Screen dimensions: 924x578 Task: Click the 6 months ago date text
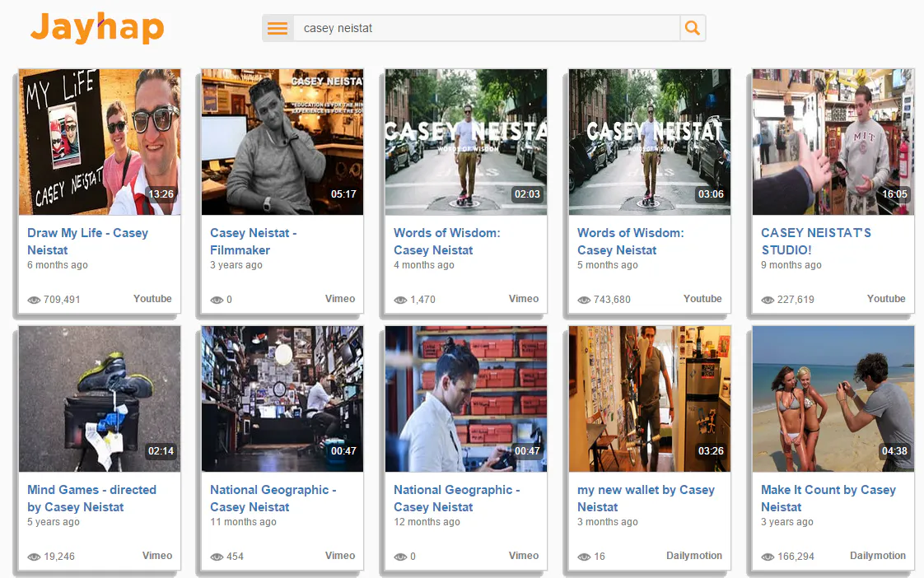tap(58, 265)
